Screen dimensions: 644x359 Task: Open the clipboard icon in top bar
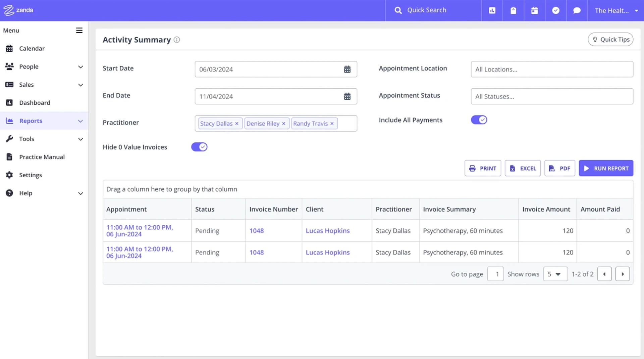click(513, 10)
